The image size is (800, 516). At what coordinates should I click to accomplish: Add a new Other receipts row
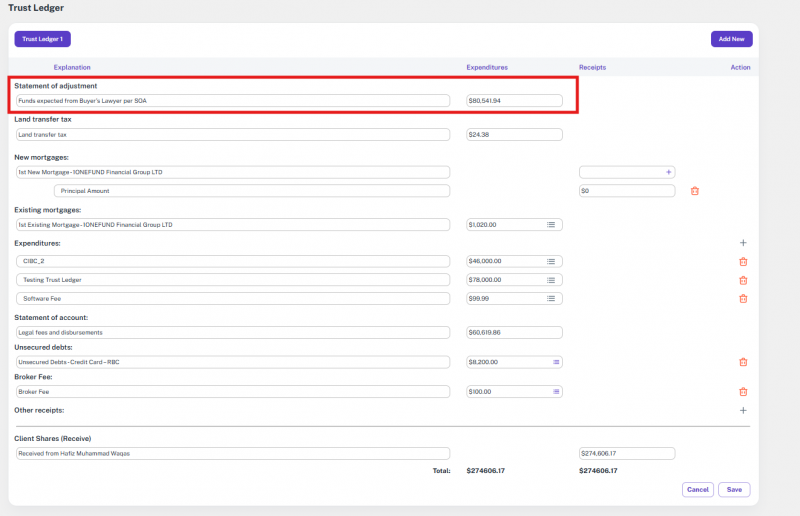point(742,410)
